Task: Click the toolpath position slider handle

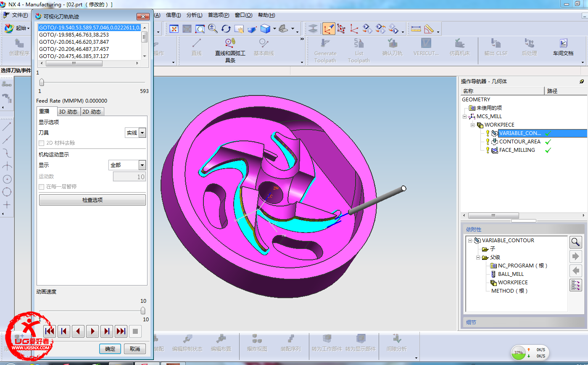Action: point(42,82)
